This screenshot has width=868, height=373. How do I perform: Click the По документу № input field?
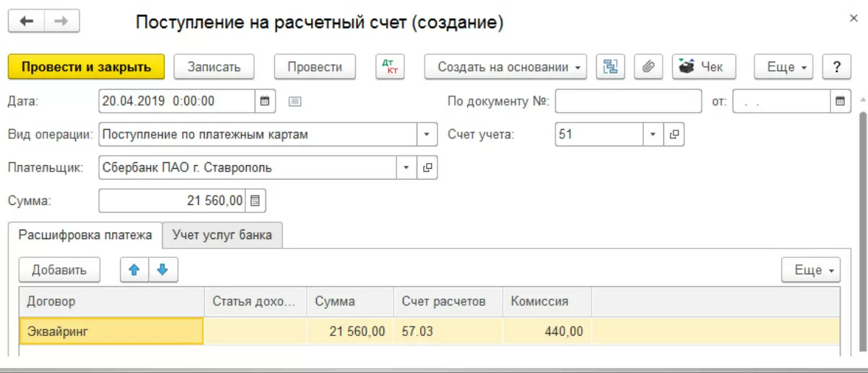pos(628,101)
